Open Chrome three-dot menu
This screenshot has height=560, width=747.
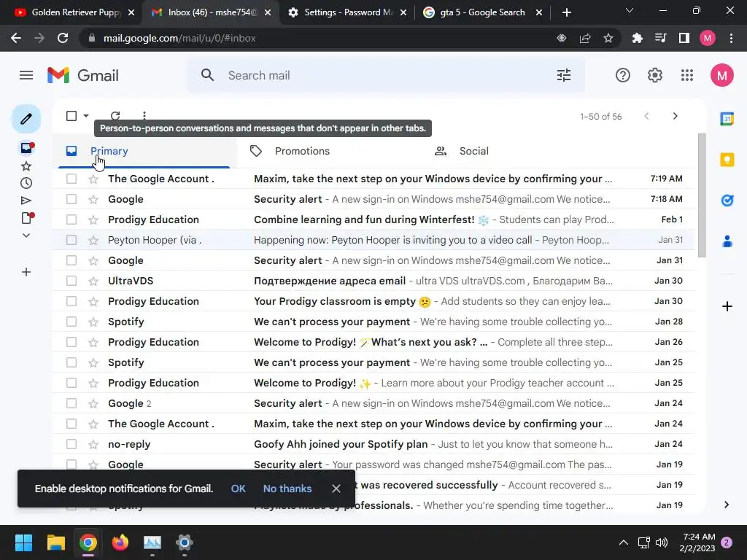pos(731,38)
